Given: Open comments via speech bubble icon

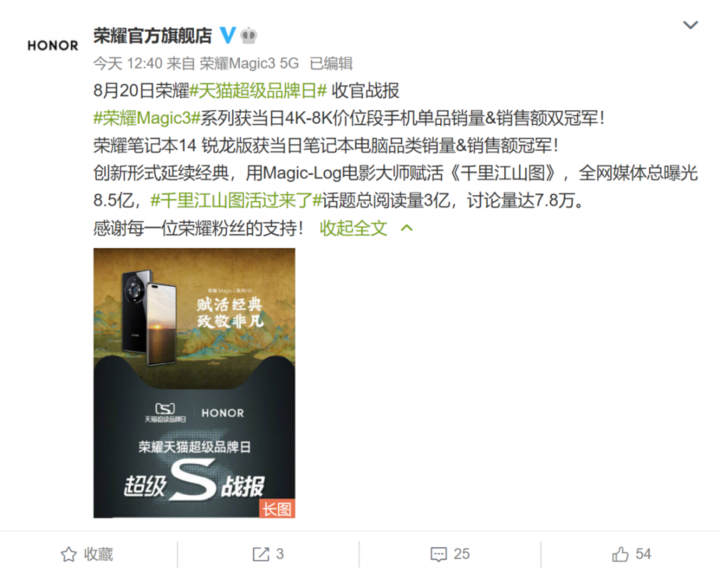Looking at the screenshot, I should click(x=439, y=554).
